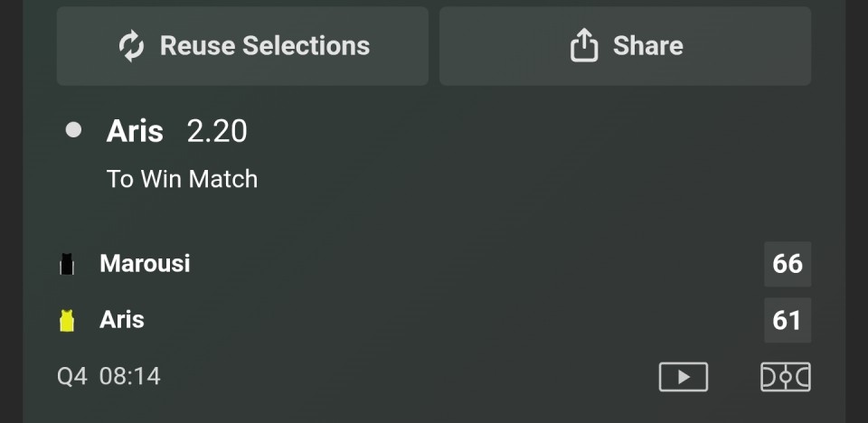Click the Reuse Selections text label
The width and height of the screenshot is (868, 423).
tap(265, 46)
